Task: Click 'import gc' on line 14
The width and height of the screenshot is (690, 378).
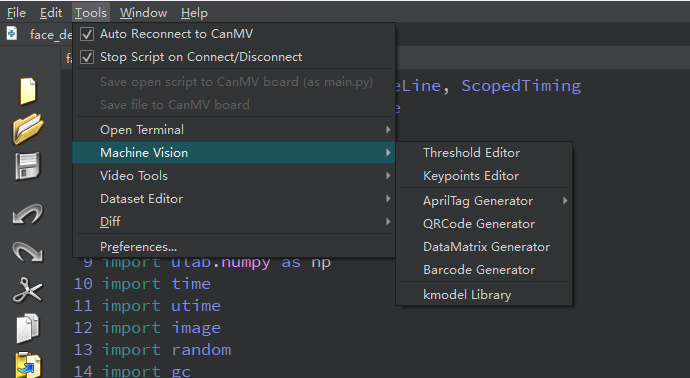Action: pos(146,371)
